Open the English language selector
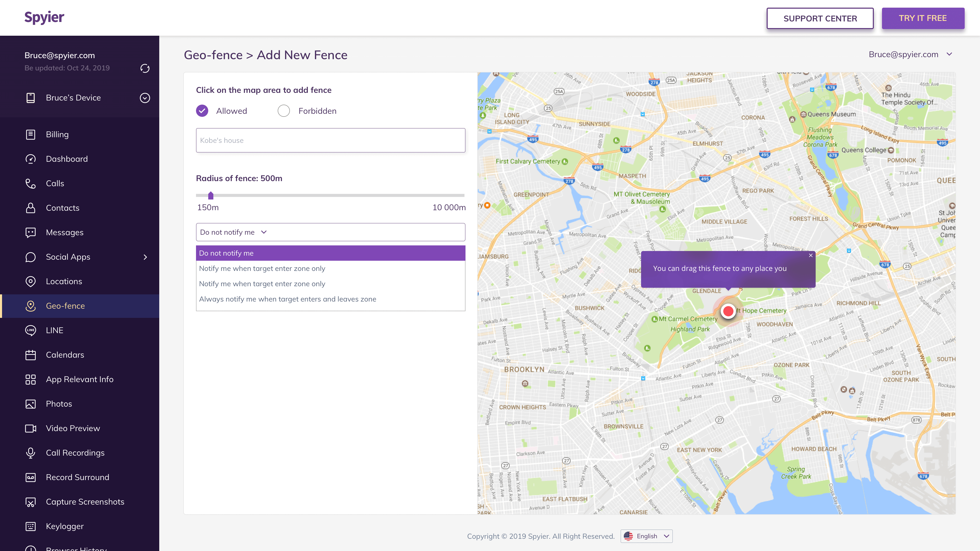Screen dimensions: 980x551 646,536
